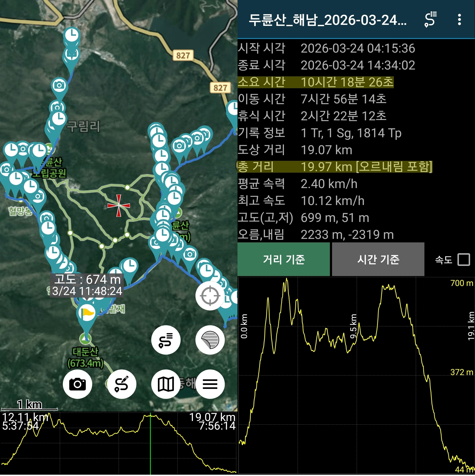Viewport: 475px width, 476px height.
Task: Click green position line in elevation profile
Action: pos(150,443)
